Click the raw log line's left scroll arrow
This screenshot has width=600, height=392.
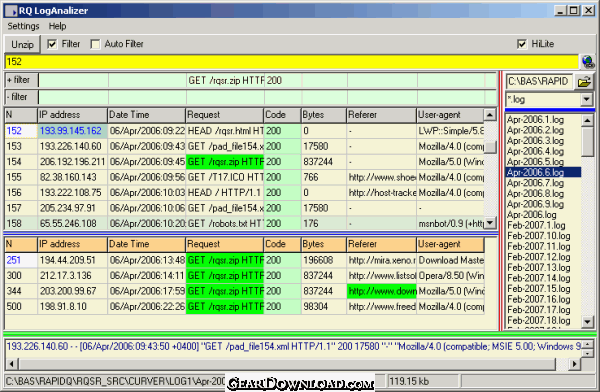coord(12,364)
